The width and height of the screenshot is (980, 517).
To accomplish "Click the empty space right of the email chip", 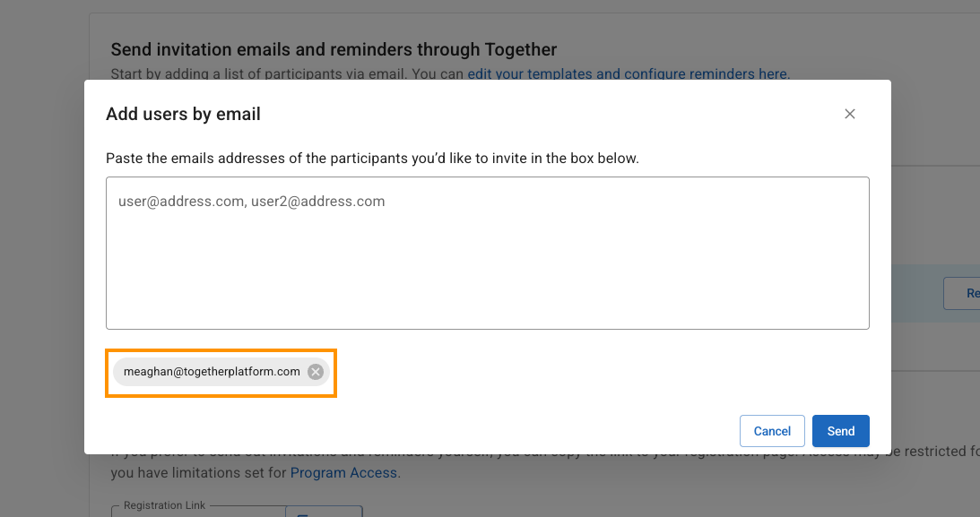I will pyautogui.click(x=583, y=372).
